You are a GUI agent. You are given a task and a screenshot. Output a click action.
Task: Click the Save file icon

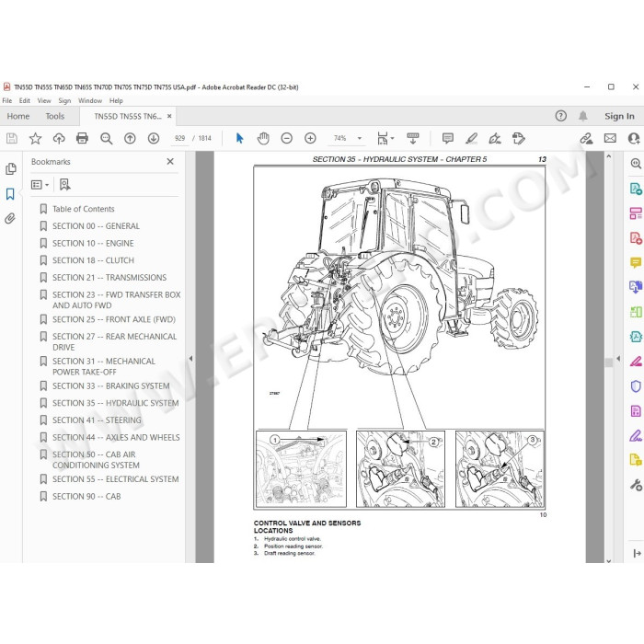[11, 138]
